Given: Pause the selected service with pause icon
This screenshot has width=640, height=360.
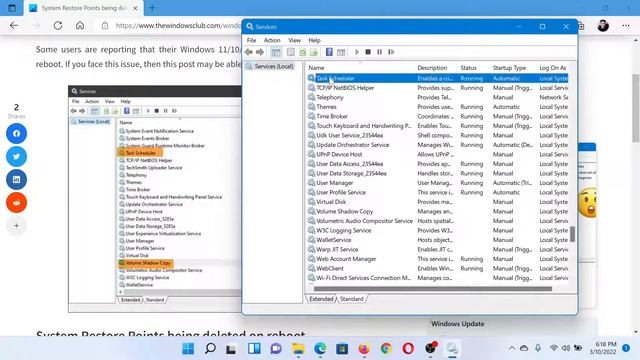Looking at the screenshot, I should (x=380, y=52).
